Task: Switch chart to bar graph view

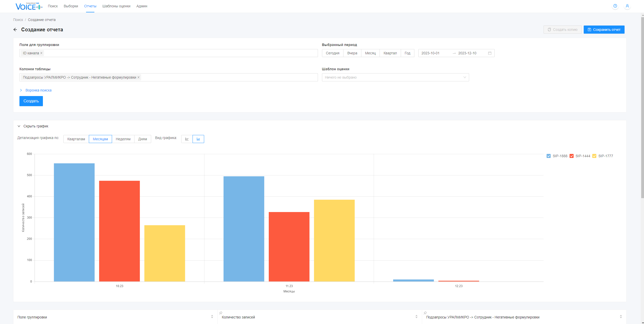Action: 198,139
